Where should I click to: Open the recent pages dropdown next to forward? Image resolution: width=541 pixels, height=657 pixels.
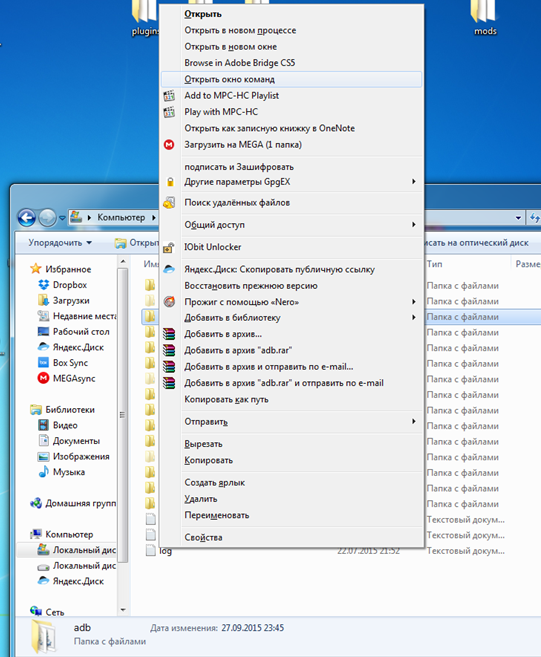coord(62,218)
